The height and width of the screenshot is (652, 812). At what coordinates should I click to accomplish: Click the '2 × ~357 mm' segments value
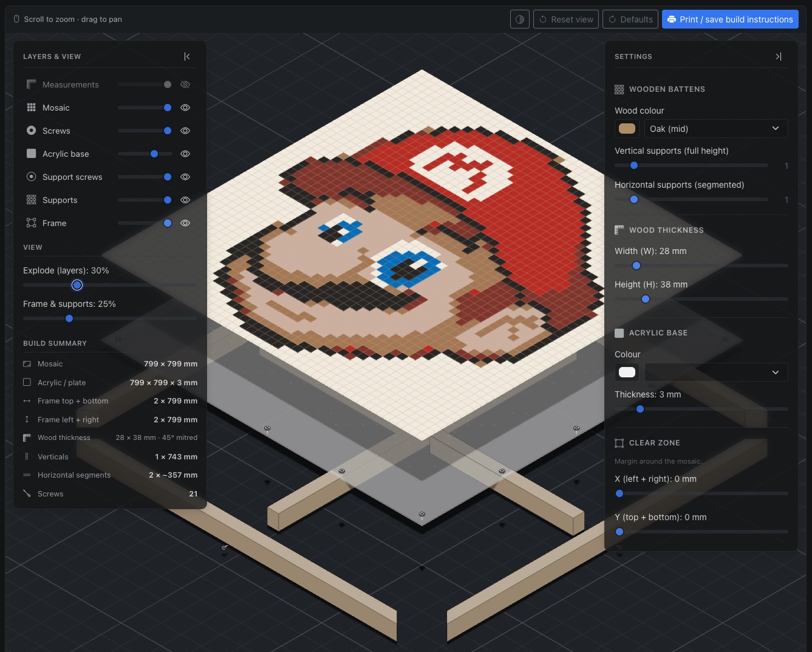pyautogui.click(x=173, y=475)
